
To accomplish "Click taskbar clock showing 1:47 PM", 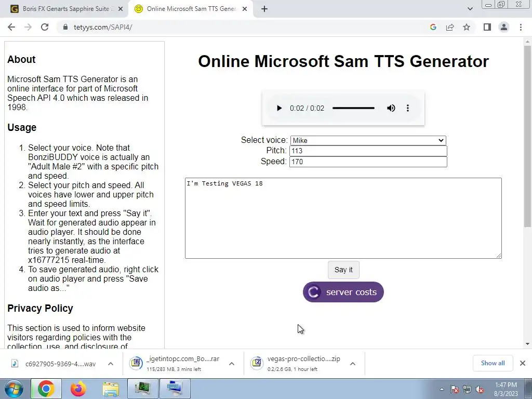I will (506, 389).
